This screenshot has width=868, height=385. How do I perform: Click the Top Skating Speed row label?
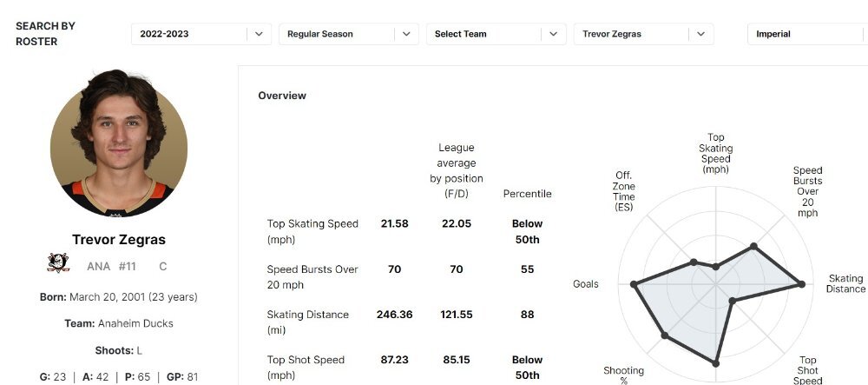point(312,231)
